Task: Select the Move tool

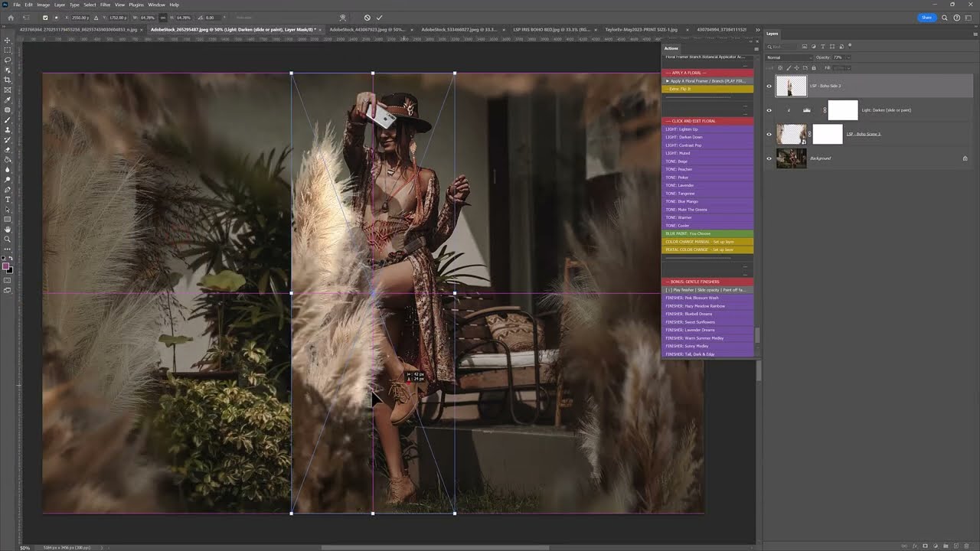Action: [8, 40]
